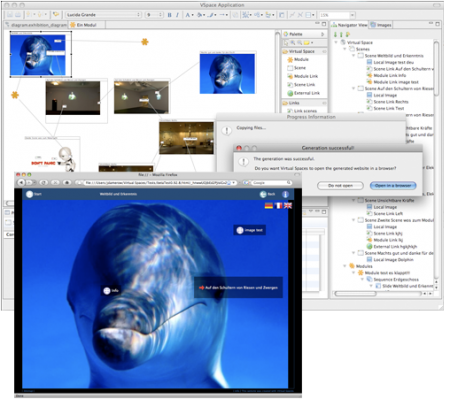Click the Firefox reload button
450x399 pixels.
44,182
